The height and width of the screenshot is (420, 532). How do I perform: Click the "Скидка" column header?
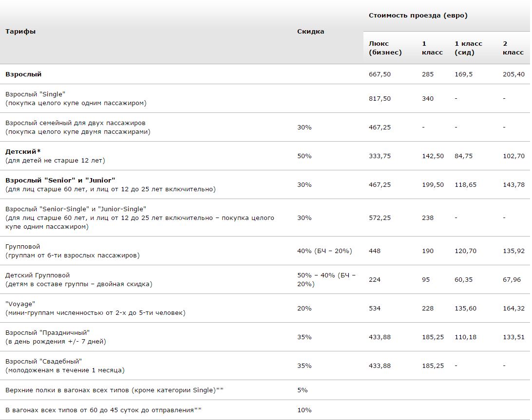(310, 32)
